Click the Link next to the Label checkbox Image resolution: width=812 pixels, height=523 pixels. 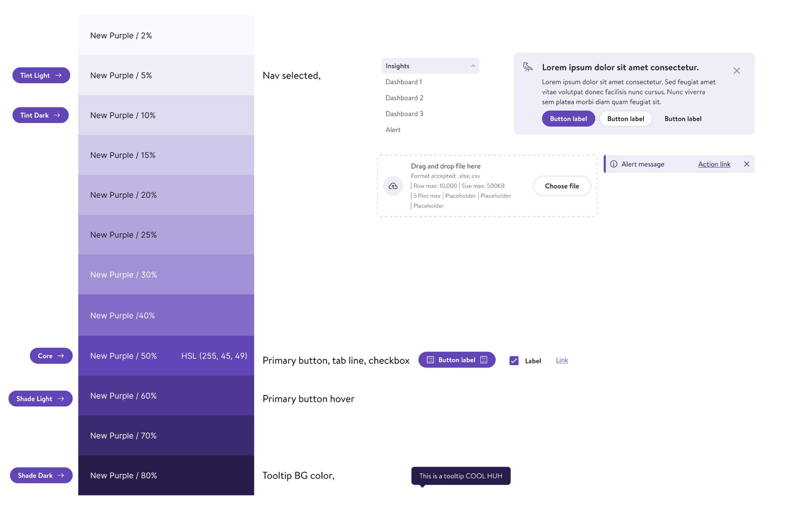tap(561, 360)
